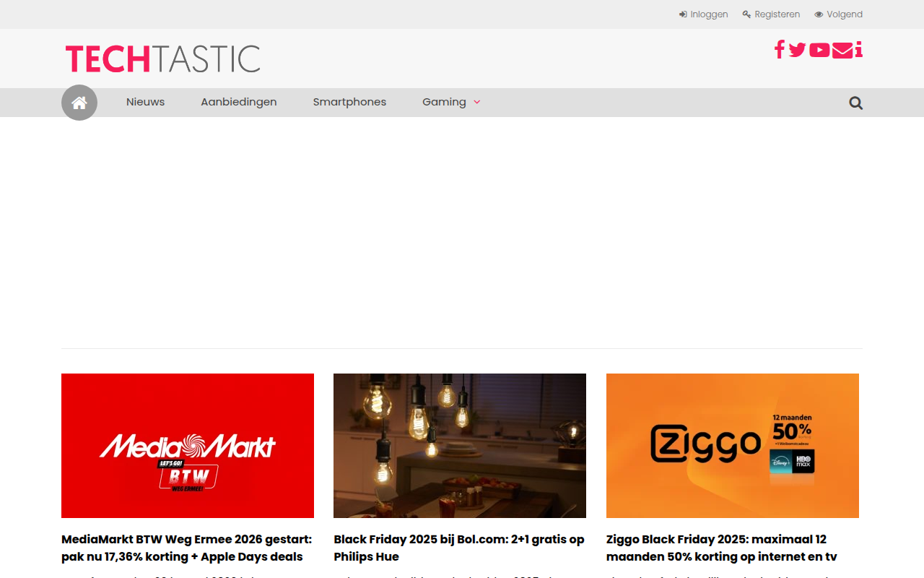Viewport: 924px width, 578px height.
Task: Open the YouTube channel icon
Action: coord(819,50)
